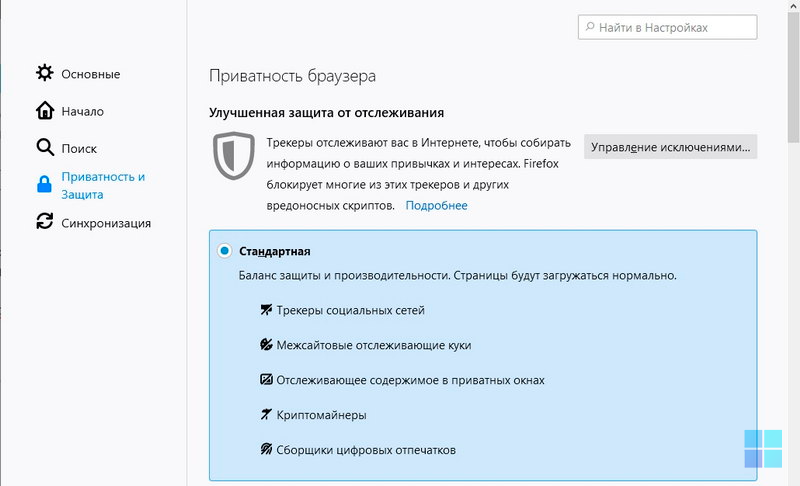Select the Стандартная radio button
Screen dimensions: 800x486
tap(224, 251)
